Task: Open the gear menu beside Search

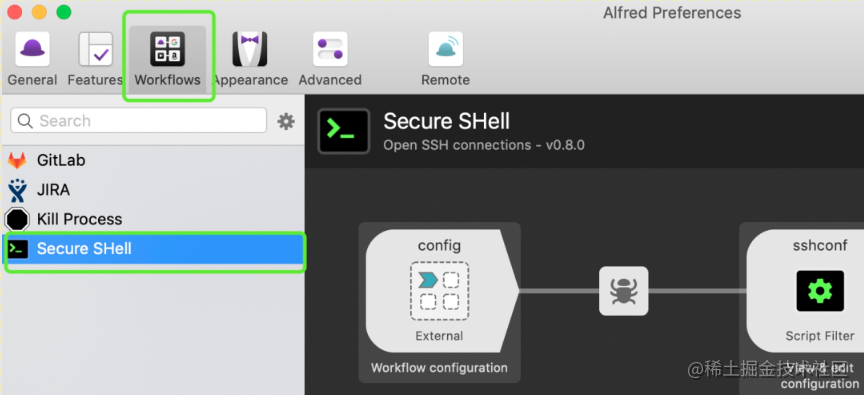Action: click(x=285, y=121)
